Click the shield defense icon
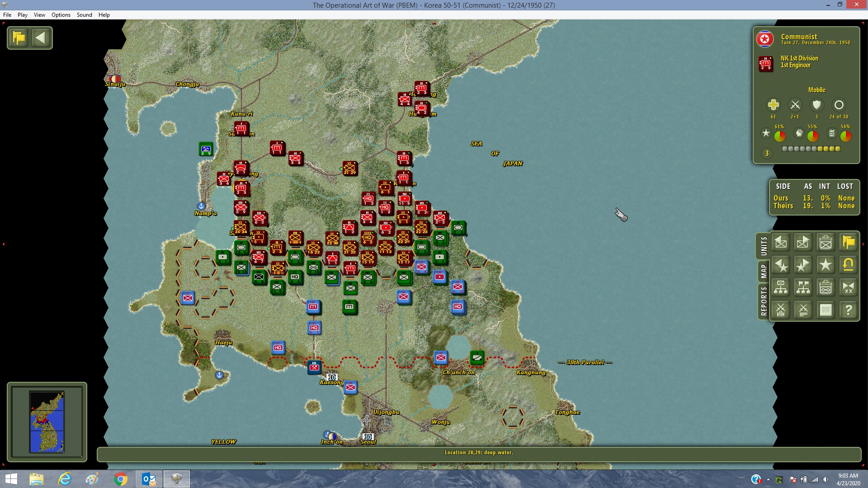Image resolution: width=868 pixels, height=488 pixels. point(816,105)
